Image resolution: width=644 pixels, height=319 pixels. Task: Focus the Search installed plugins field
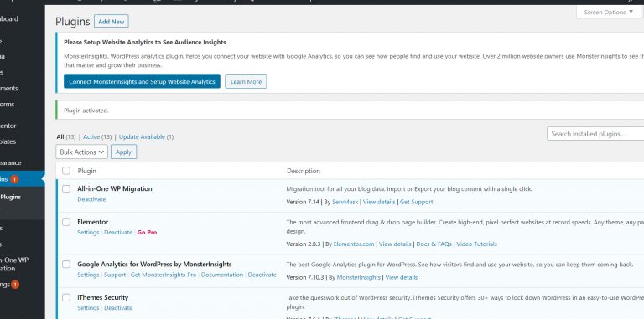tap(595, 134)
